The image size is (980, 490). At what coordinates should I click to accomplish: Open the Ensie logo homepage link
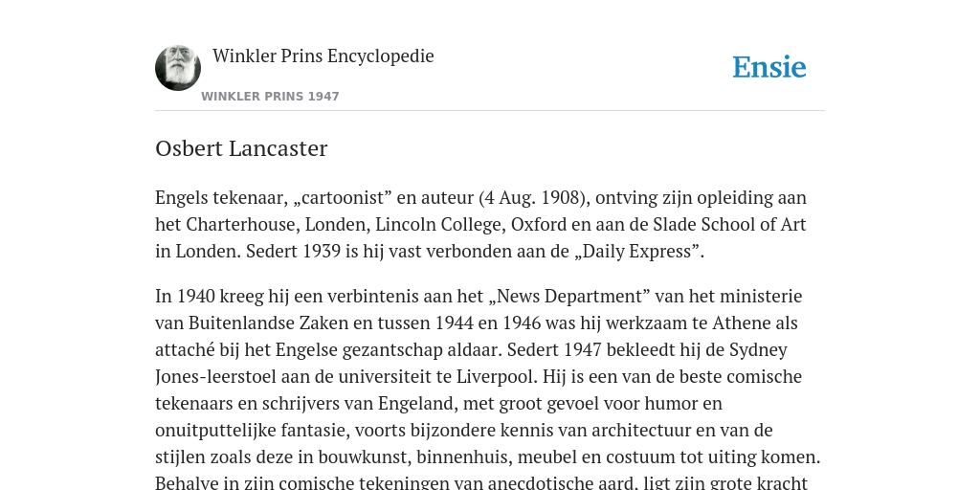[769, 68]
